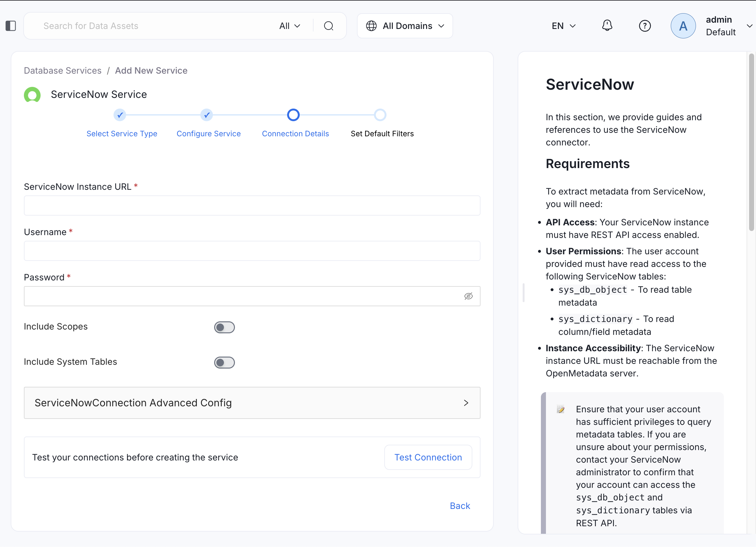Show the password using the eye toggle
756x547 pixels.
pyautogui.click(x=468, y=296)
